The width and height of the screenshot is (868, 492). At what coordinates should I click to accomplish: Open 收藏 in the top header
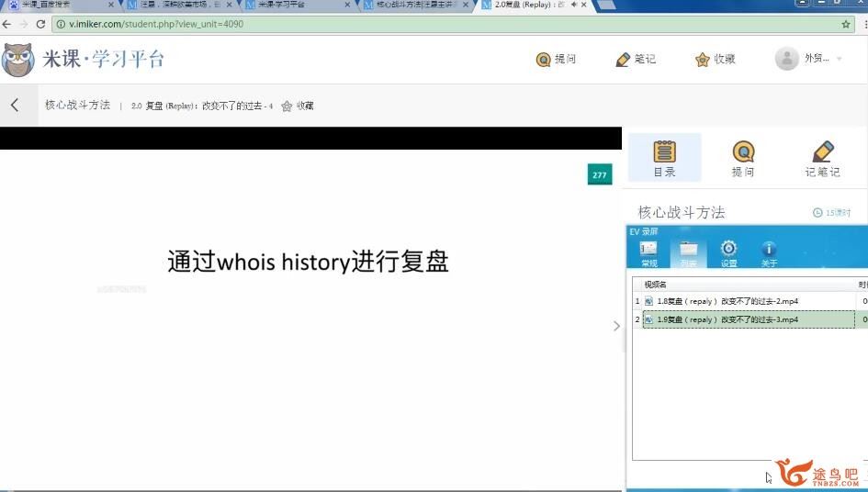(716, 60)
